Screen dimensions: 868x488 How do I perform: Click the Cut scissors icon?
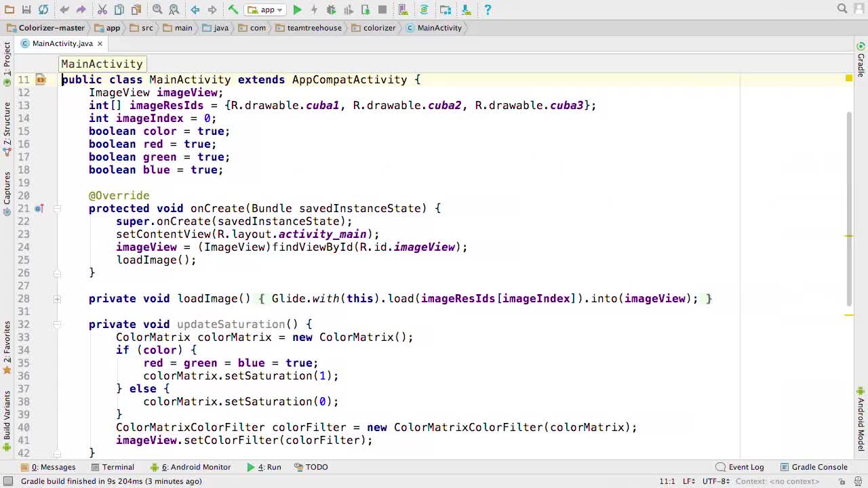(x=102, y=9)
